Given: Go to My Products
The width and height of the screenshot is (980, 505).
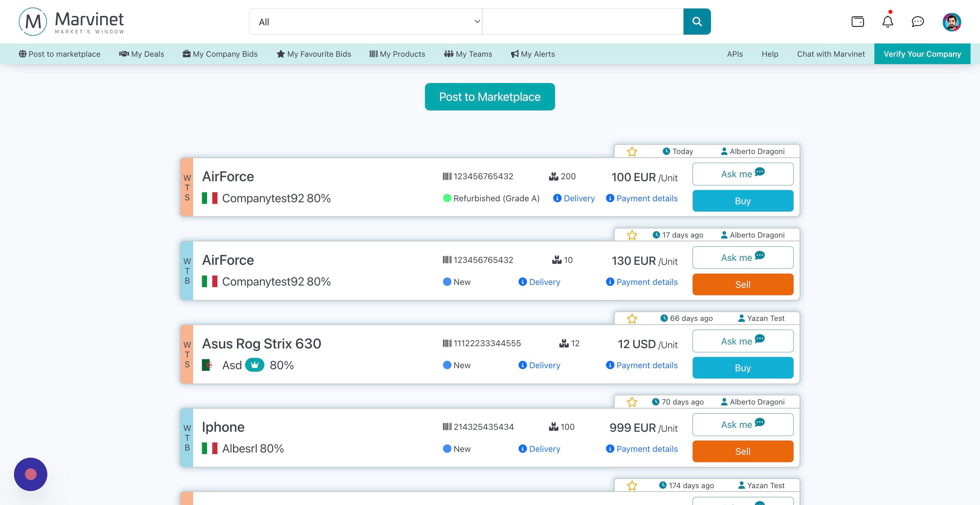Looking at the screenshot, I should 397,54.
